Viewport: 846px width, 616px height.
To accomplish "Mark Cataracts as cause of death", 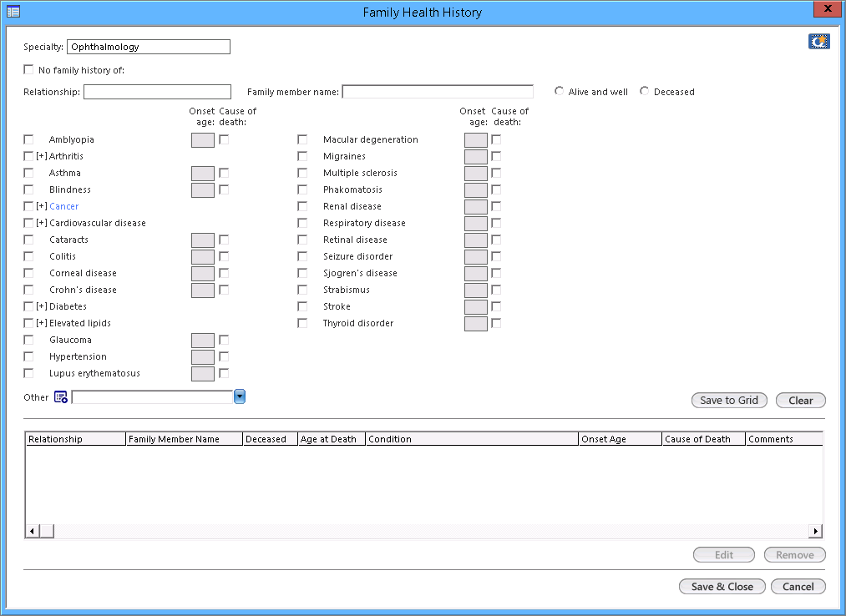I will click(x=224, y=239).
